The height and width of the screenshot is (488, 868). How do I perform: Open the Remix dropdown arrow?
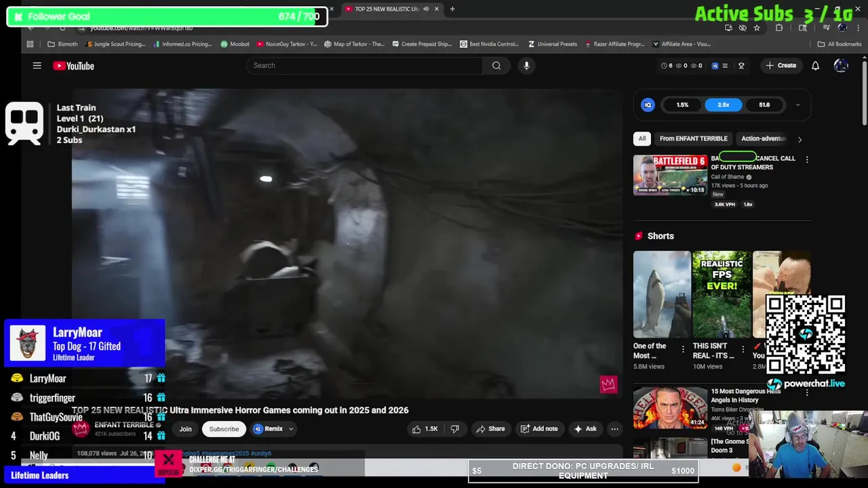(x=291, y=429)
